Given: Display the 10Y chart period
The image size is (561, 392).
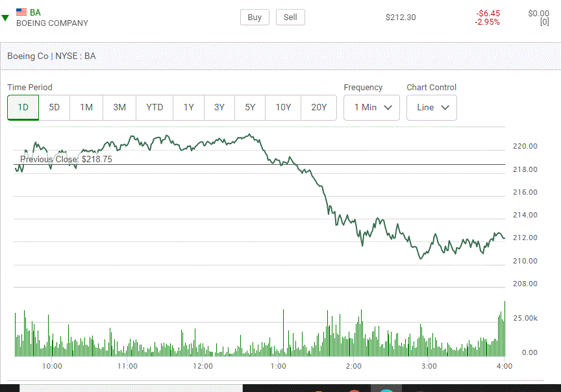Looking at the screenshot, I should pos(283,107).
